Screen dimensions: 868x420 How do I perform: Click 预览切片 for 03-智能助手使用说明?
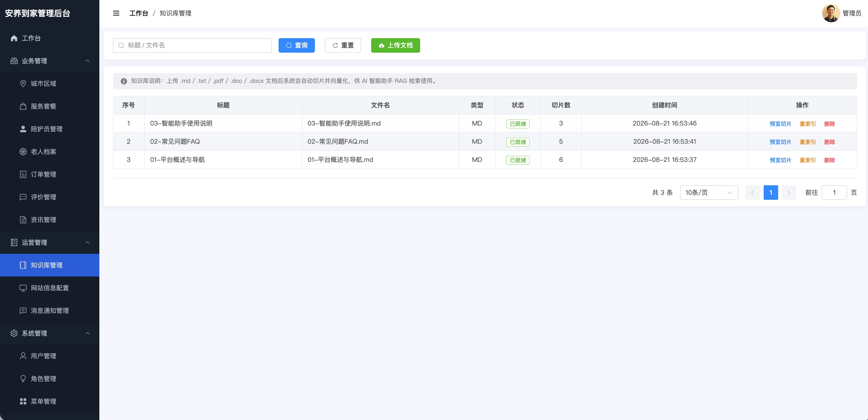click(x=780, y=124)
